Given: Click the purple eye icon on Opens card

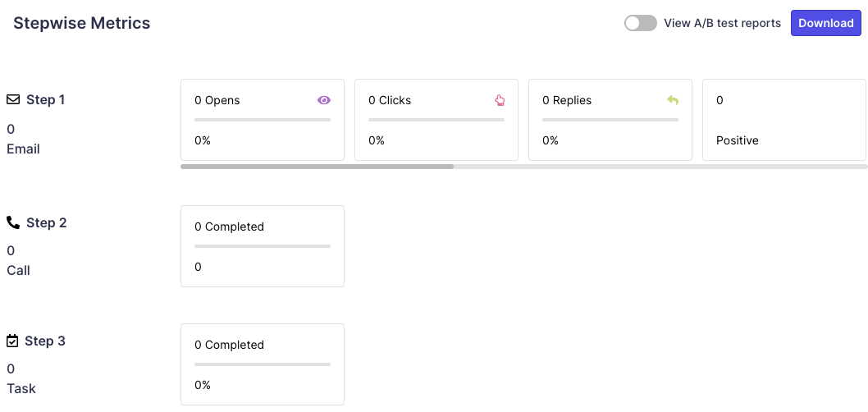Looking at the screenshot, I should (324, 100).
